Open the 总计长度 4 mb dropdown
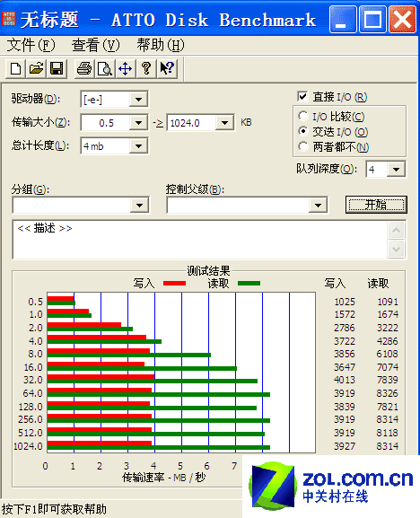Image resolution: width=420 pixels, height=518 pixels. pyautogui.click(x=138, y=146)
